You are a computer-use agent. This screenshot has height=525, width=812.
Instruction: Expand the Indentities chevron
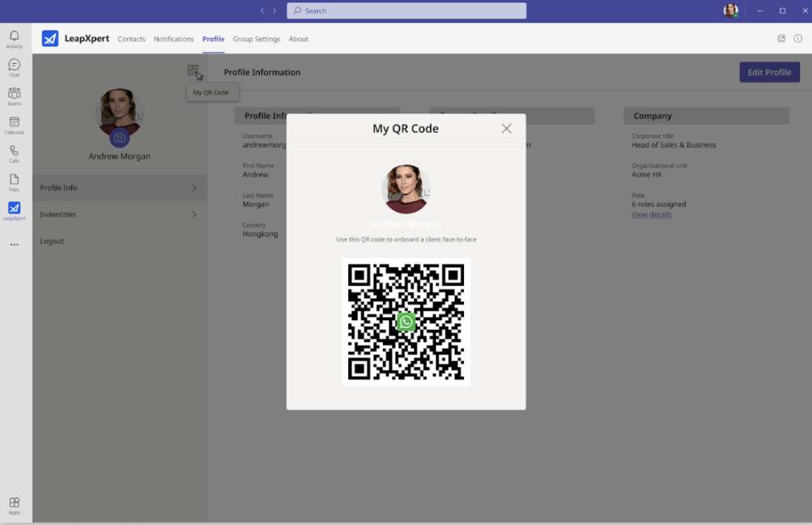[194, 214]
